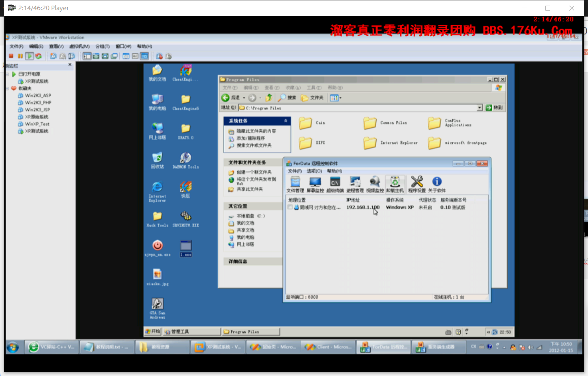Start ForData 视频监控 webcam monitor
The image size is (588, 376).
click(x=375, y=184)
